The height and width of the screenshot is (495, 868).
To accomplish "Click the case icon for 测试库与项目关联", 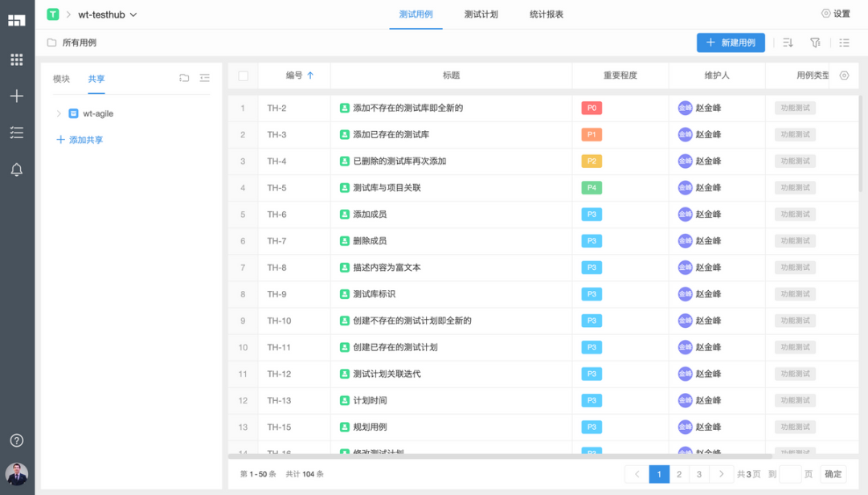I will (344, 188).
